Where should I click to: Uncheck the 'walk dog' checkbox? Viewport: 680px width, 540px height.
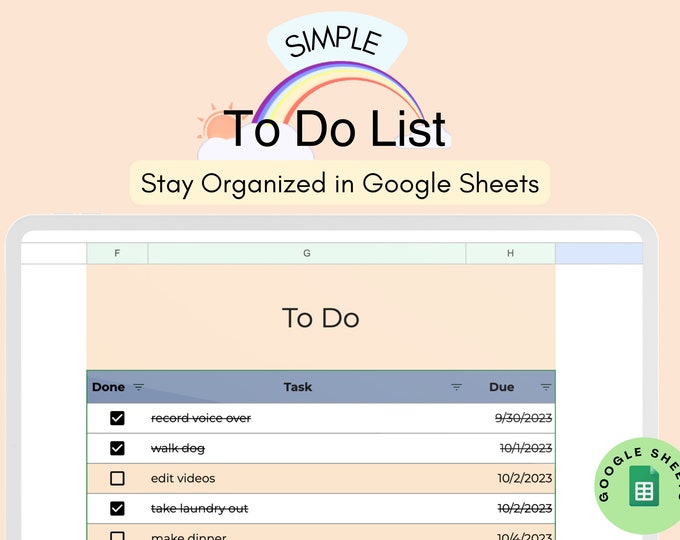point(117,448)
